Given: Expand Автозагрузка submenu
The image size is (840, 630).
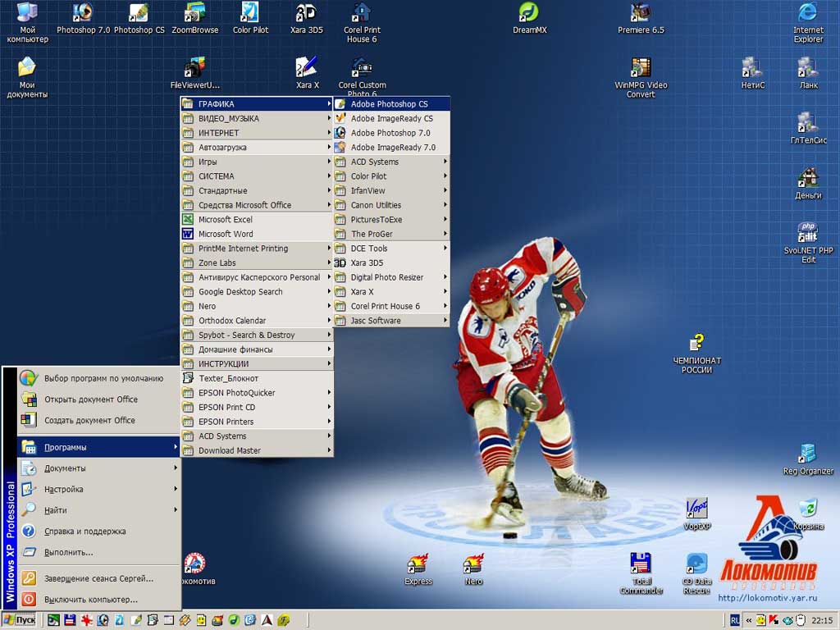Looking at the screenshot, I should point(257,148).
